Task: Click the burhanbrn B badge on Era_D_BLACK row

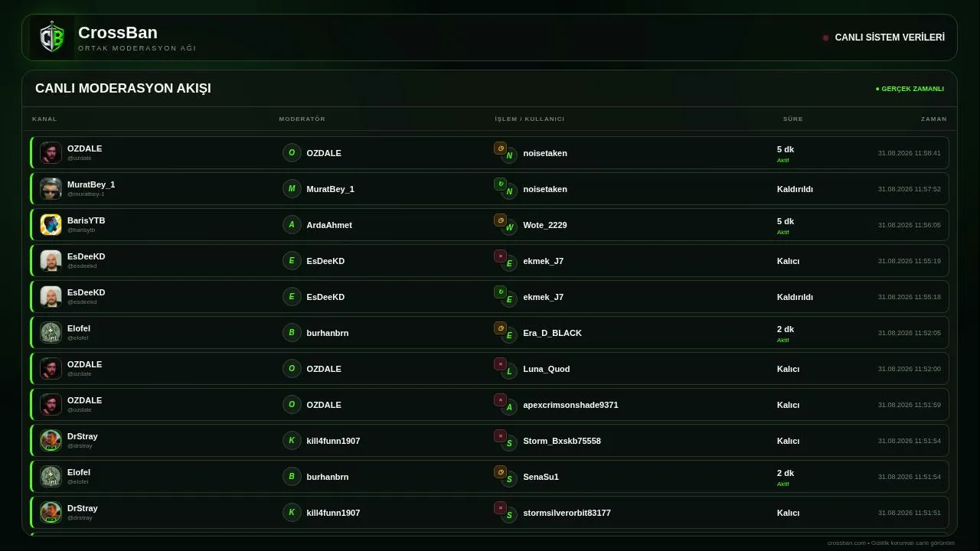Action: pos(292,332)
